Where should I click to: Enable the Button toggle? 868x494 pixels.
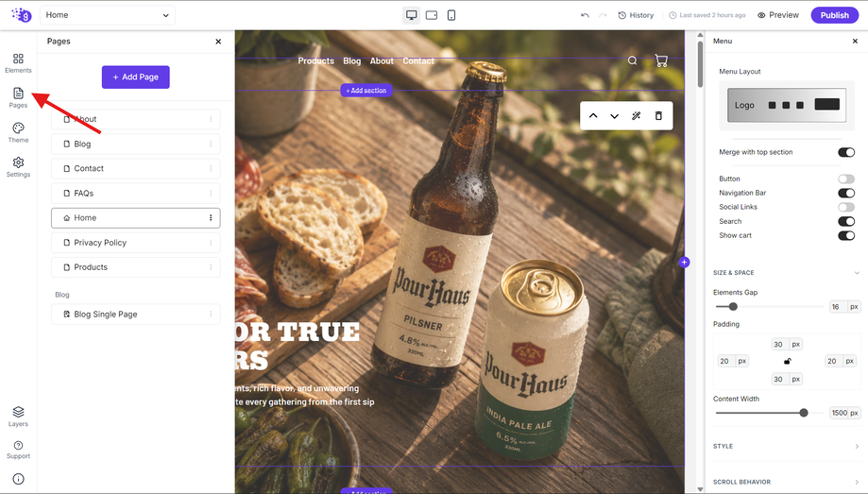coord(846,179)
